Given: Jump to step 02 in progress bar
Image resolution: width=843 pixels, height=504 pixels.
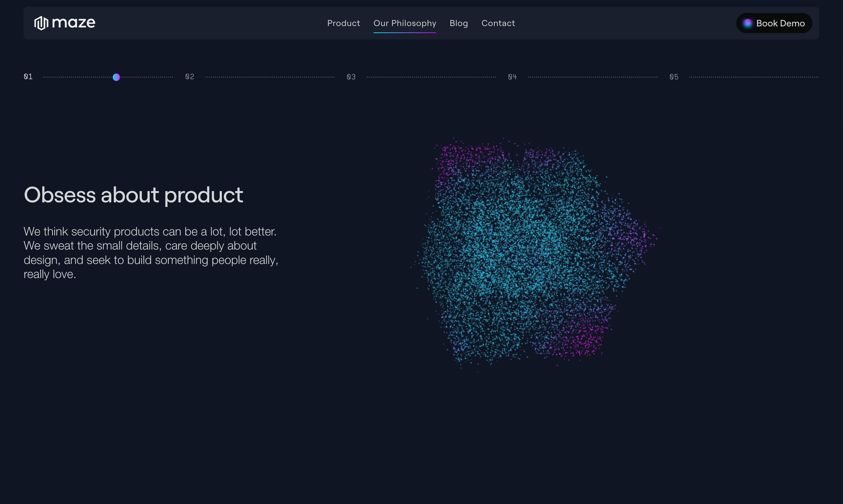Looking at the screenshot, I should tap(190, 77).
